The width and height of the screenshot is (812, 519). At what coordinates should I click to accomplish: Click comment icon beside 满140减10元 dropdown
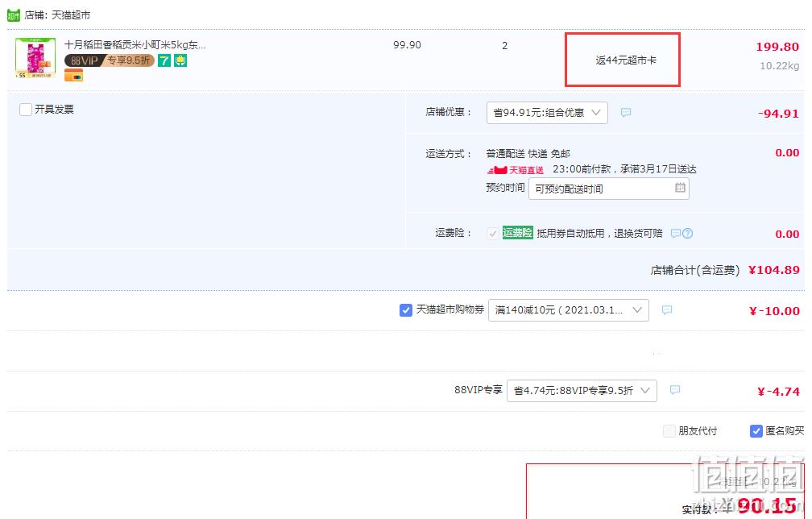click(x=667, y=309)
